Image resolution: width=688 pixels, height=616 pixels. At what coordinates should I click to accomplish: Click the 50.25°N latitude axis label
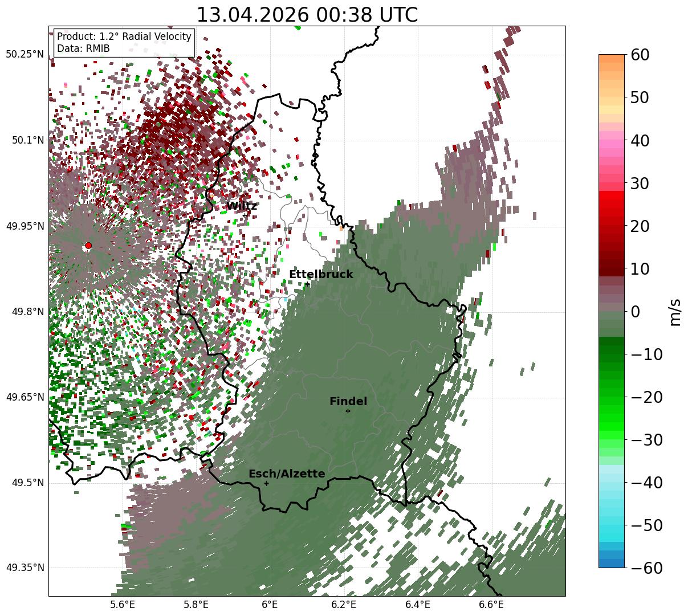click(25, 55)
